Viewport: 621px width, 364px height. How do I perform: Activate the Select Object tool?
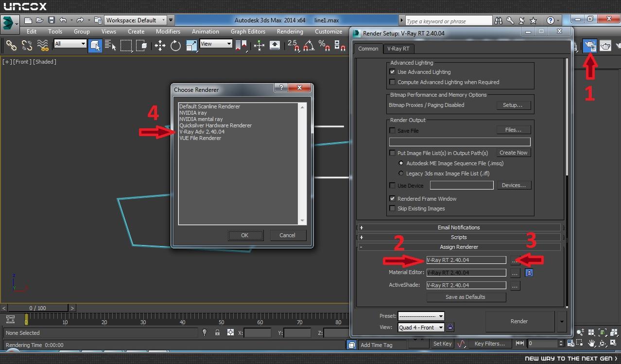point(95,46)
